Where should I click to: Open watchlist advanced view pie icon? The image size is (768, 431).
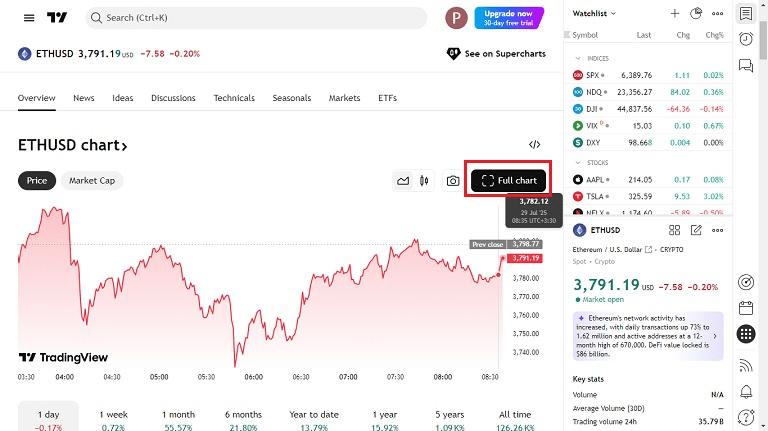(696, 13)
